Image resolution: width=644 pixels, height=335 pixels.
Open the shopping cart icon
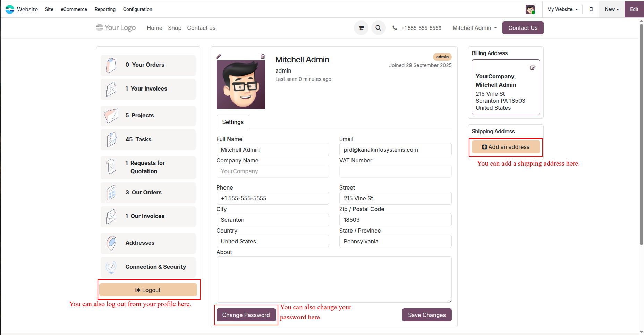pos(361,28)
